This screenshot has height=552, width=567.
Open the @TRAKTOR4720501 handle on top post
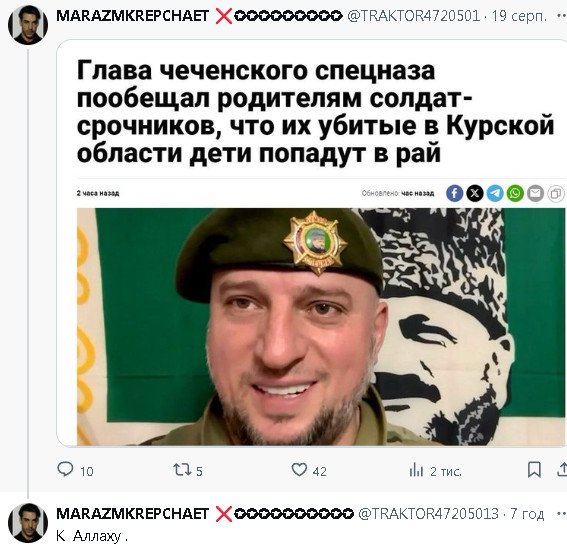point(413,16)
